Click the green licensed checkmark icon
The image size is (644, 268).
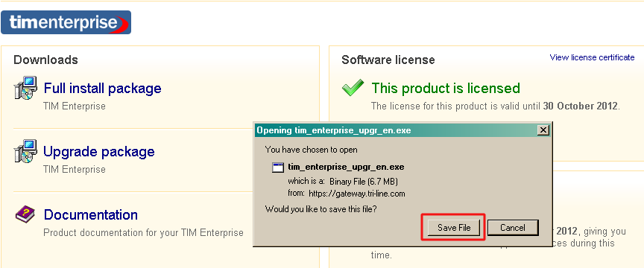[x=353, y=88]
